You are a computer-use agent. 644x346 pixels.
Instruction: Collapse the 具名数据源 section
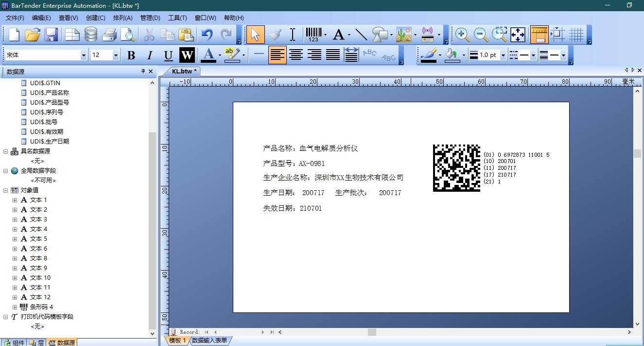6,151
